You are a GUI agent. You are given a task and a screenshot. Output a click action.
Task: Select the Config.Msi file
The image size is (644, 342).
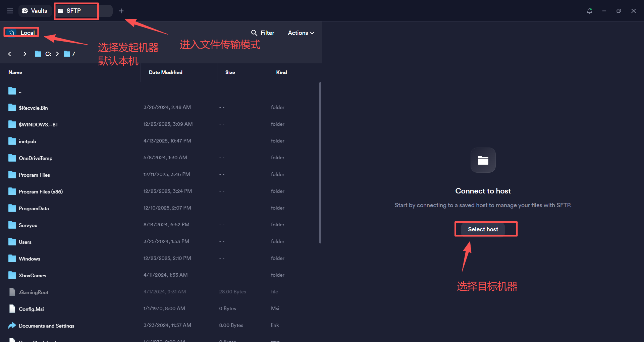point(31,309)
